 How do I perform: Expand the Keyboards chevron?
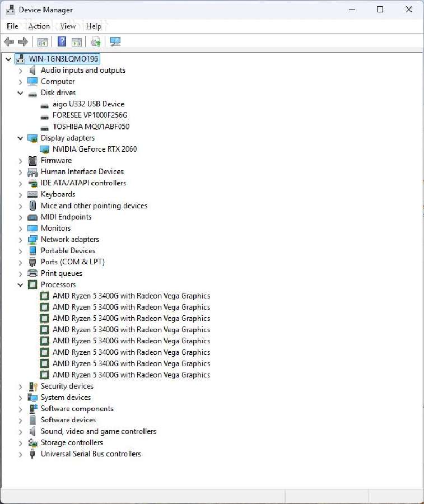(x=20, y=195)
